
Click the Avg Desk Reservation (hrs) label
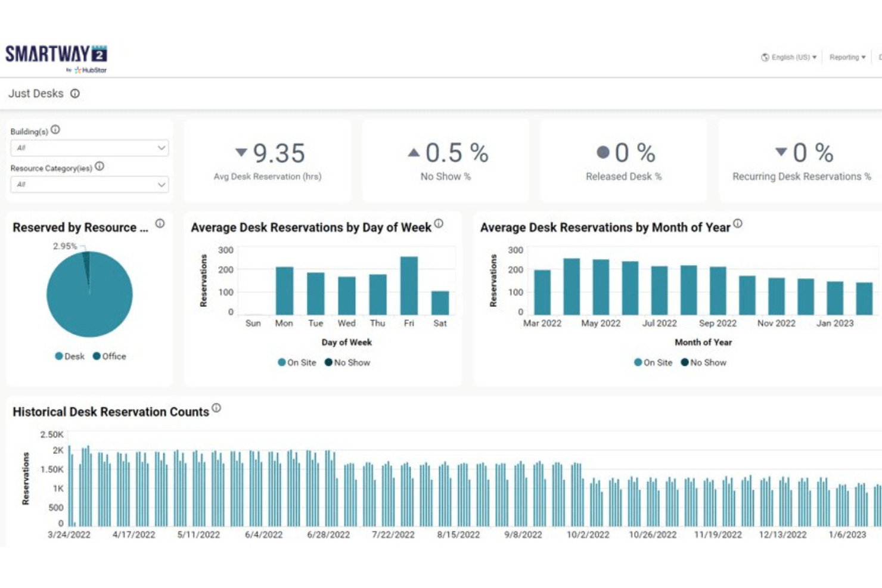(x=268, y=176)
